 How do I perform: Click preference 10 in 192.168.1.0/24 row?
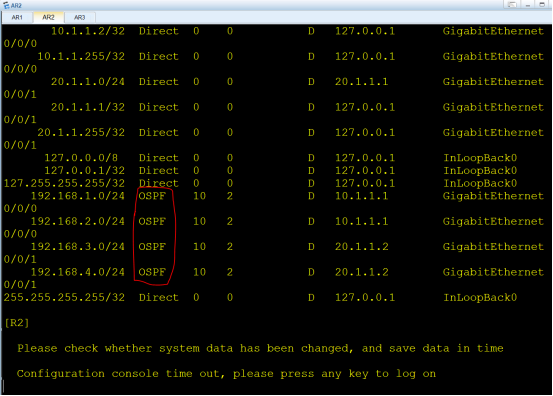point(200,196)
